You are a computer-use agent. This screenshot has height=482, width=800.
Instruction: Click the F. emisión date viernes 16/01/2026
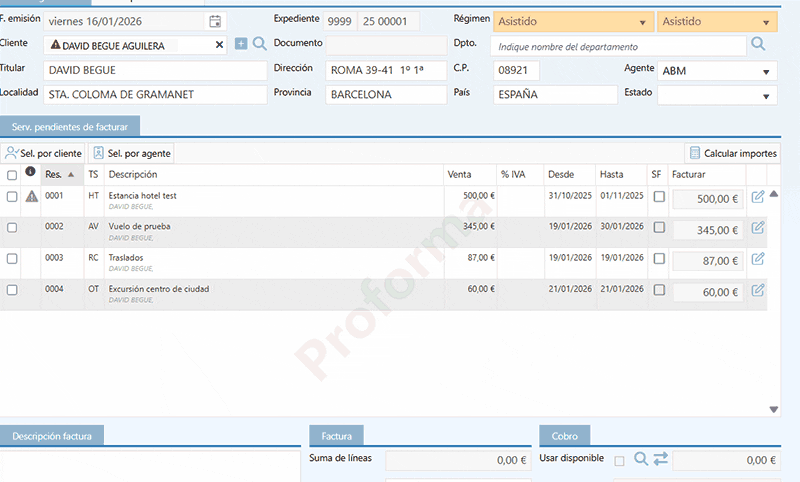point(123,21)
